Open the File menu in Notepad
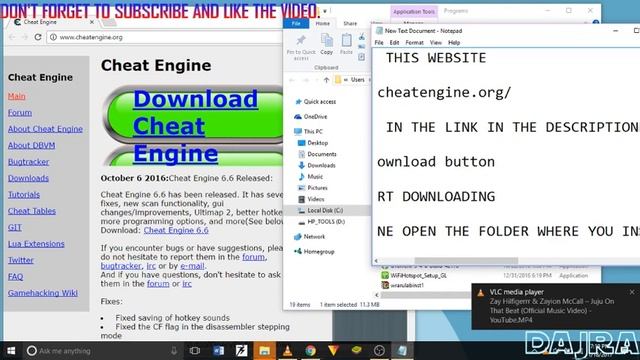Image resolution: width=640 pixels, height=360 pixels. click(x=379, y=42)
